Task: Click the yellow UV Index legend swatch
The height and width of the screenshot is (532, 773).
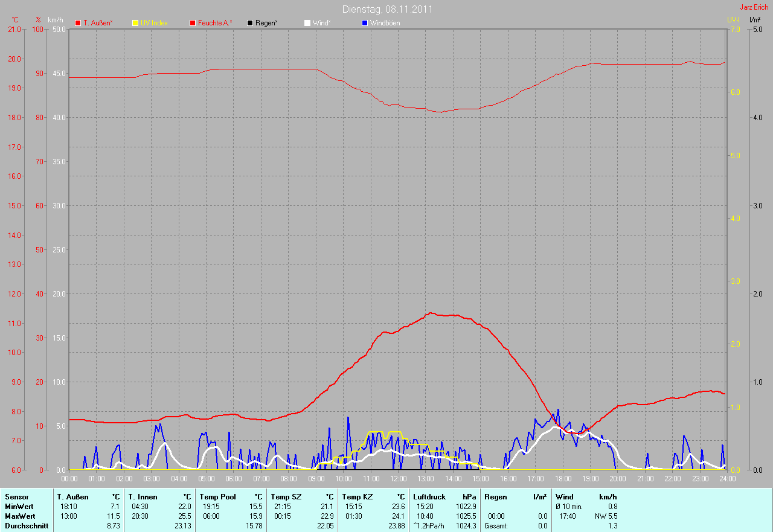Action: coord(135,23)
